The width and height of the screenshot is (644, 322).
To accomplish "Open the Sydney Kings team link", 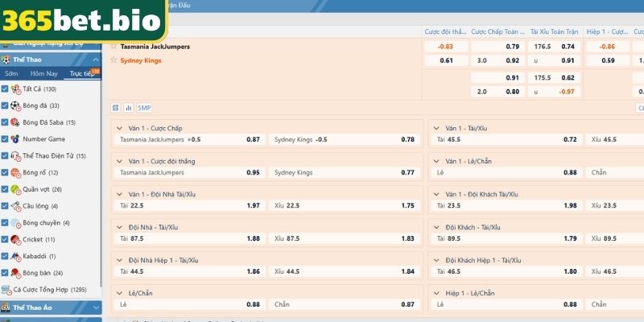I will click(140, 60).
